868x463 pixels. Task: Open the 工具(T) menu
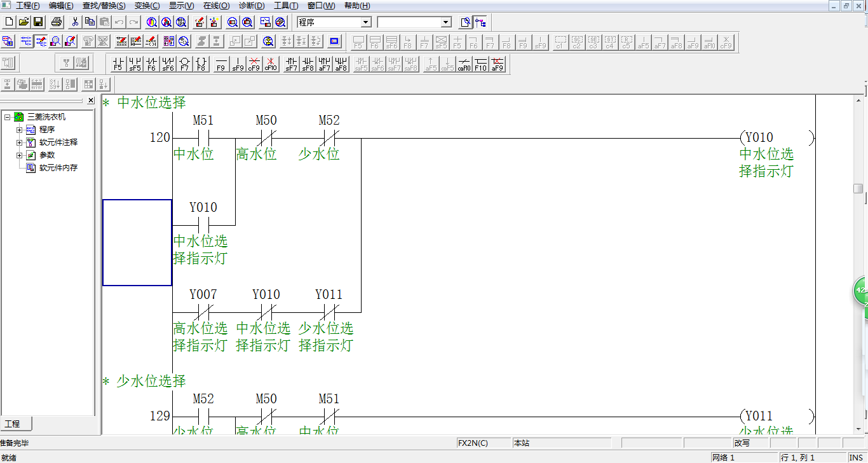[286, 6]
